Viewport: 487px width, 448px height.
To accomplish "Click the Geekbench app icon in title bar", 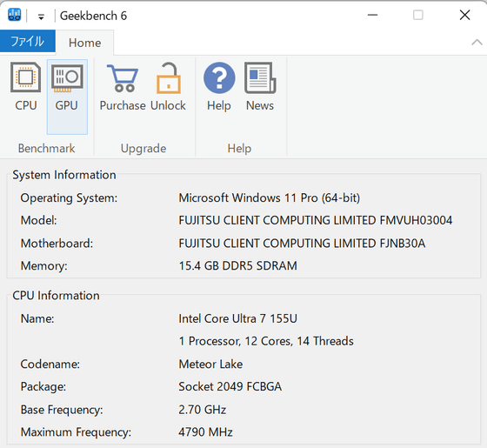I will click(14, 15).
